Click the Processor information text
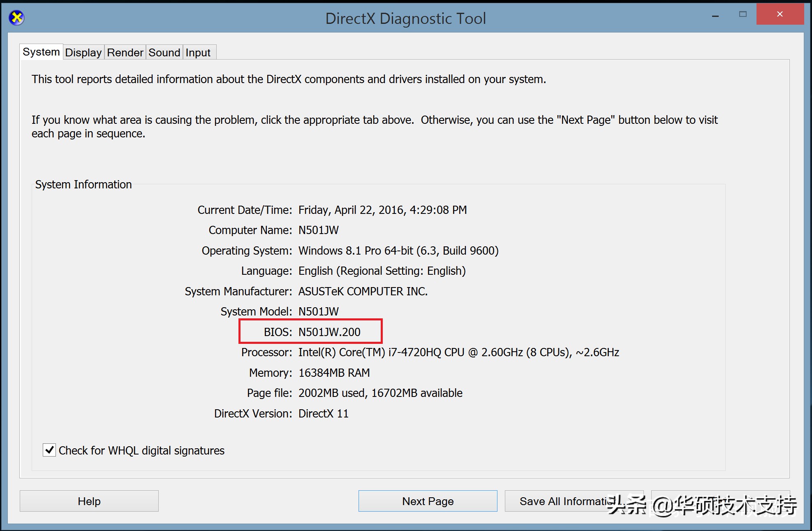The height and width of the screenshot is (531, 812). click(458, 352)
